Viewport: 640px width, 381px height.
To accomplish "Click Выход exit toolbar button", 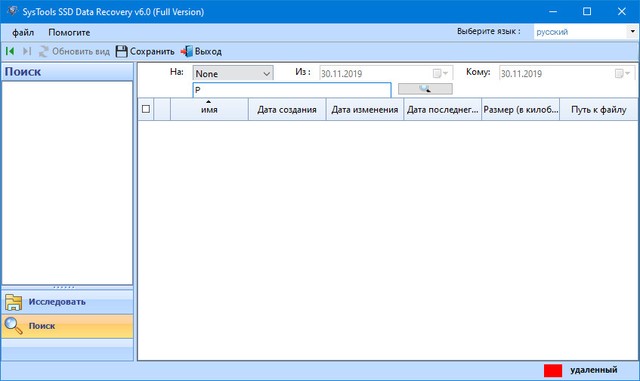I will coord(201,51).
